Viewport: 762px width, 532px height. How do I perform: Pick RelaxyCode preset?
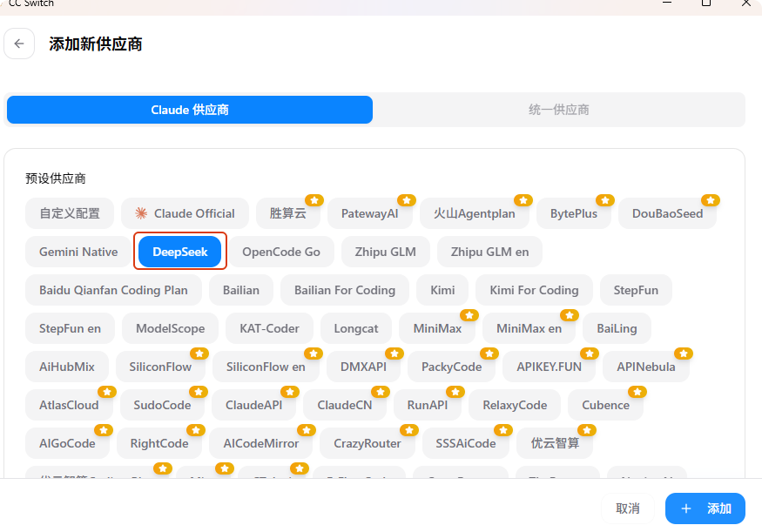515,405
